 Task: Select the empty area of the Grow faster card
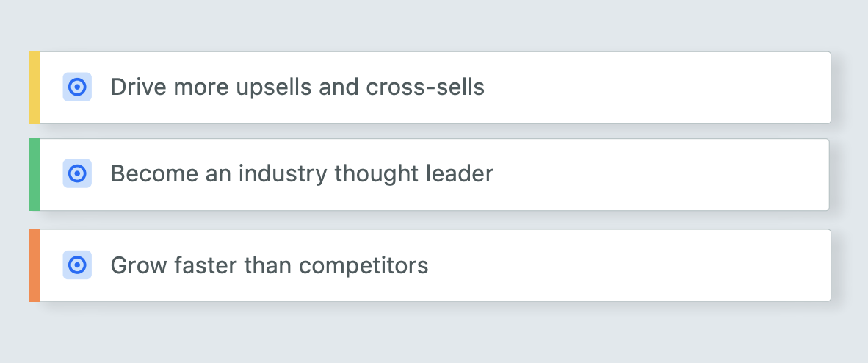(629, 265)
